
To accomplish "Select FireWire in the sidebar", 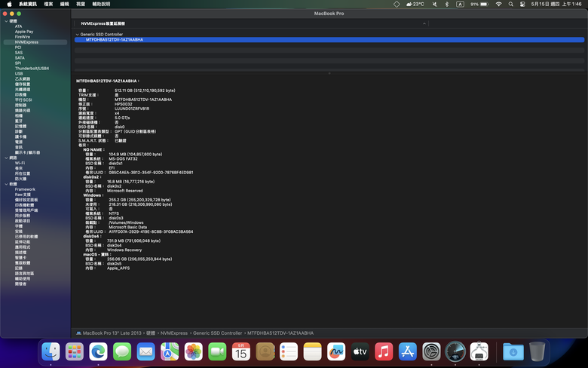I will 23,37.
